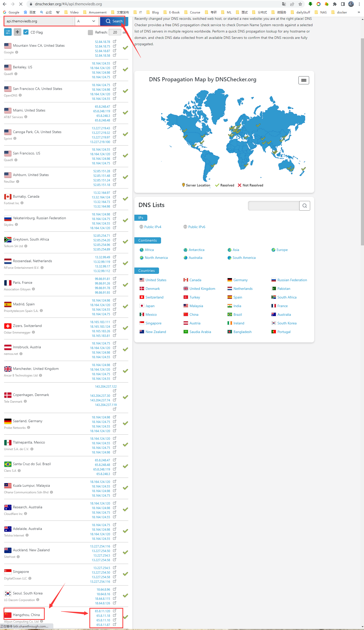Open the Amusement bookmarks folder
364x630 pixels.
[95, 12]
